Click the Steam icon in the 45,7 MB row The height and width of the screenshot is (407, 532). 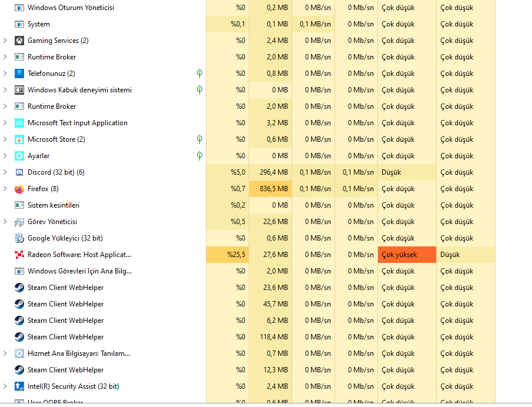point(19,304)
